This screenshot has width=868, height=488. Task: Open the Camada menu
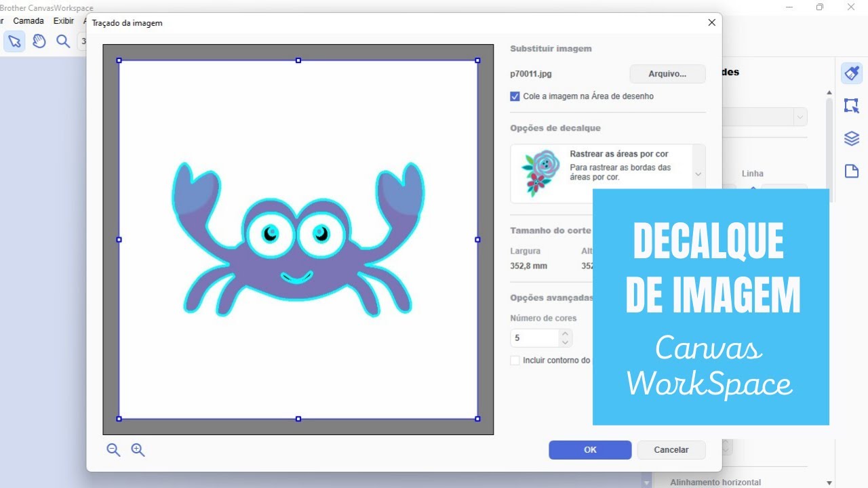tap(28, 21)
